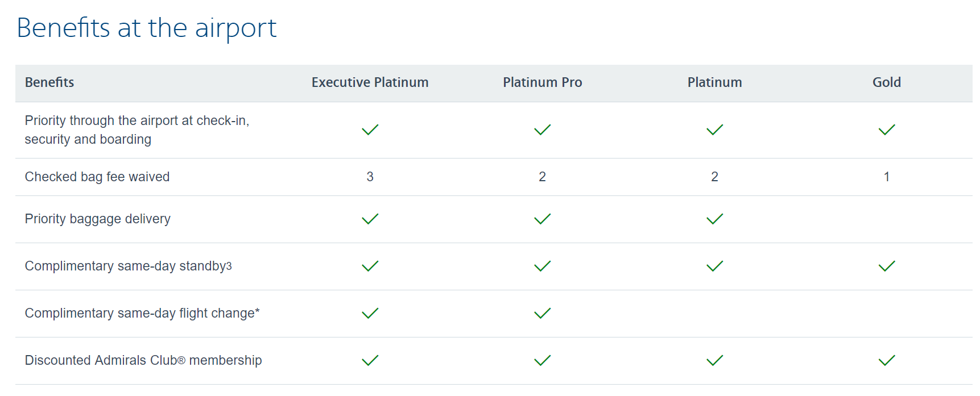Click Executive Platinum priority check-in checkmark
This screenshot has width=980, height=396.
coord(370,130)
